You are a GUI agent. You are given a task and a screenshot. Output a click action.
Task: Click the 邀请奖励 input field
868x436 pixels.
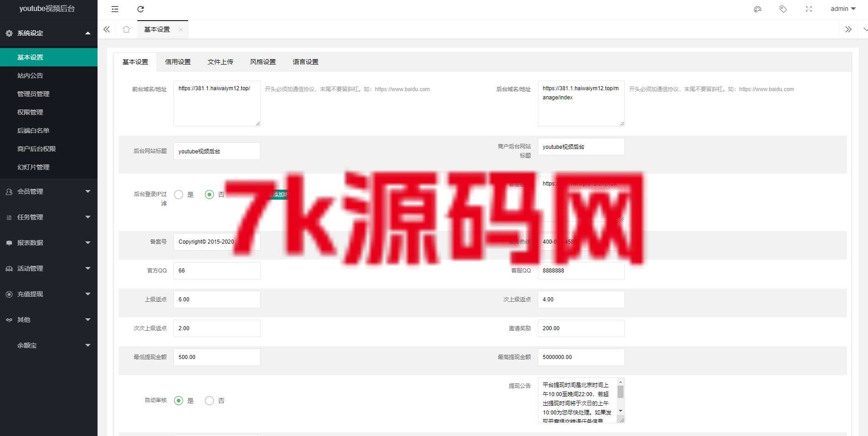click(x=581, y=328)
